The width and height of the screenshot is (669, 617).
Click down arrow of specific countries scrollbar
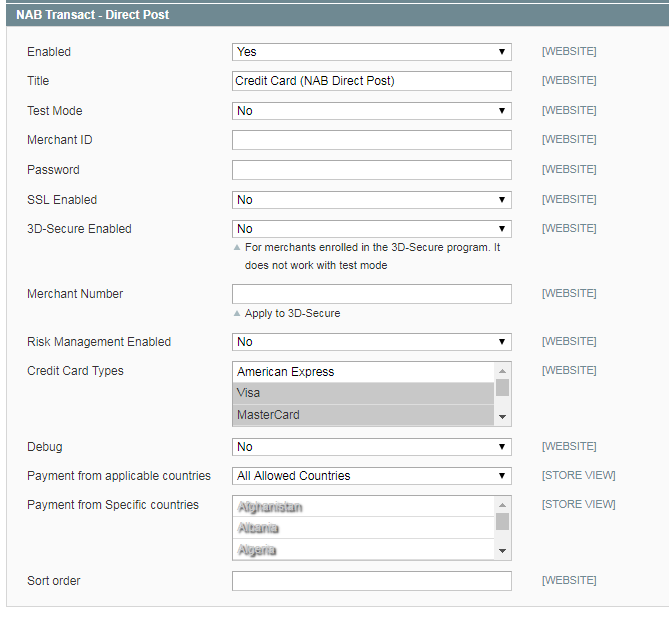[x=503, y=551]
